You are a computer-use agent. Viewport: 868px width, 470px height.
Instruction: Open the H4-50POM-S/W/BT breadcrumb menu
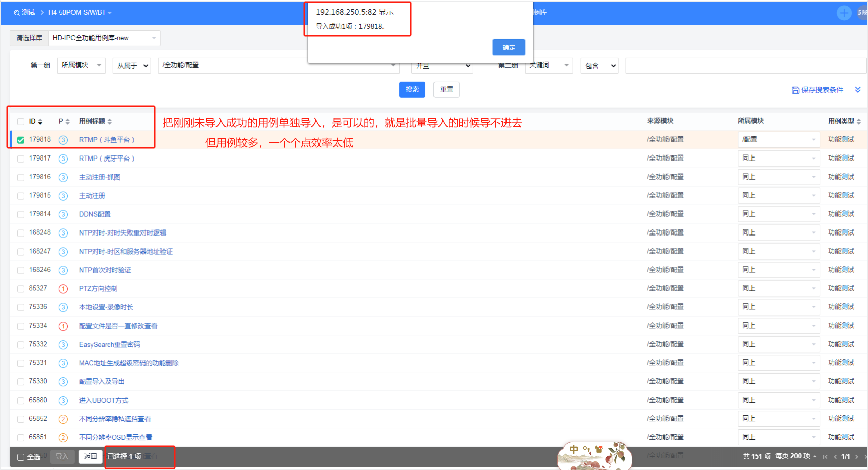[x=80, y=13]
